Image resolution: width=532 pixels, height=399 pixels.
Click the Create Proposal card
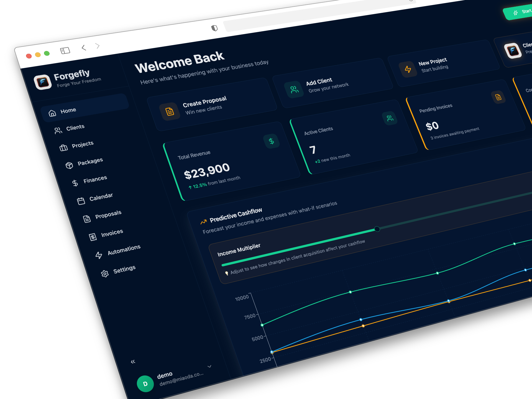[x=212, y=104]
